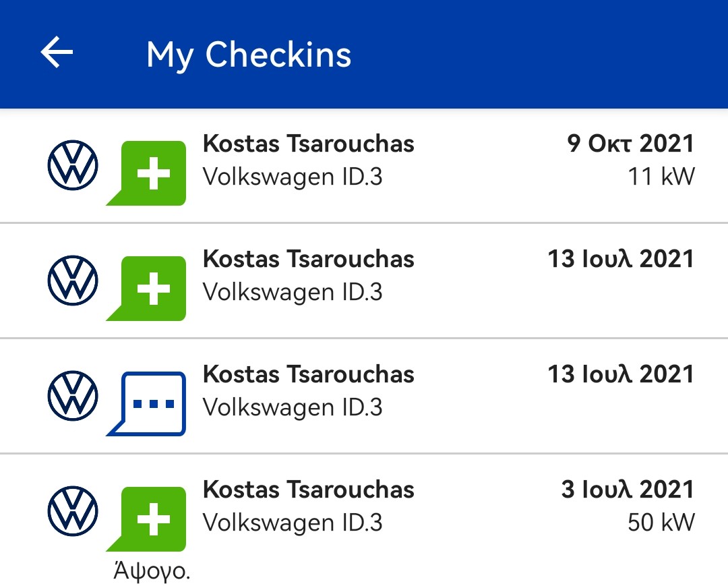Image resolution: width=728 pixels, height=586 pixels.
Task: Click Kostas Tsarouchas name in 50 kW entry
Action: (x=308, y=490)
